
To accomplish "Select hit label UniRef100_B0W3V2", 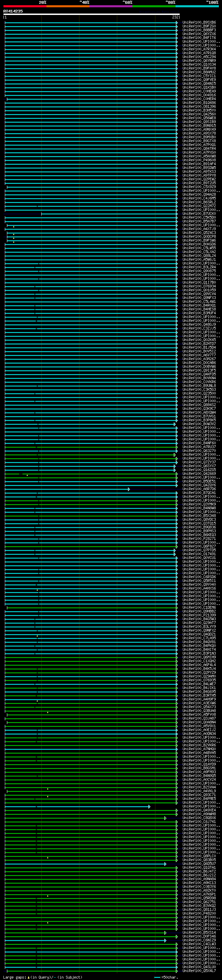I will coord(199,424).
